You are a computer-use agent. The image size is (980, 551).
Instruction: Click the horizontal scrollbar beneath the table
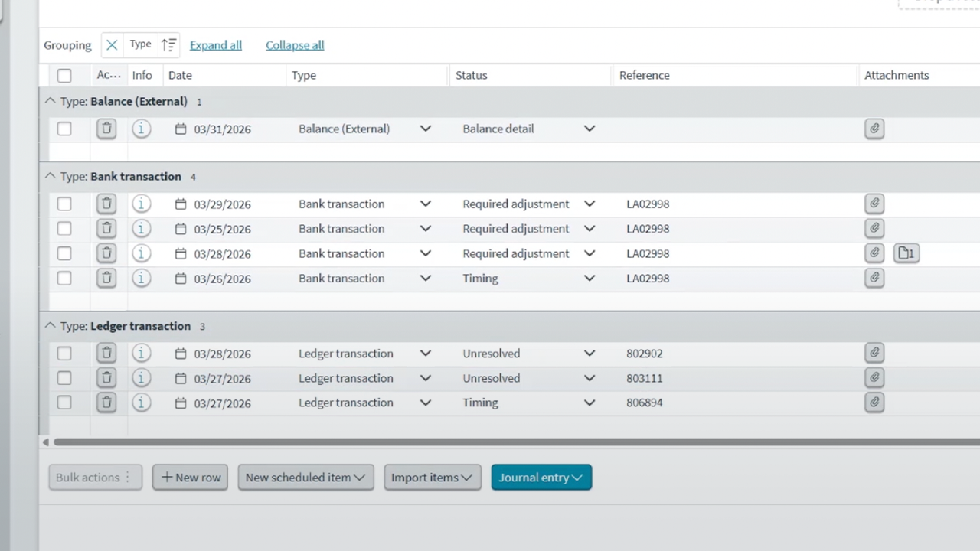click(x=517, y=442)
